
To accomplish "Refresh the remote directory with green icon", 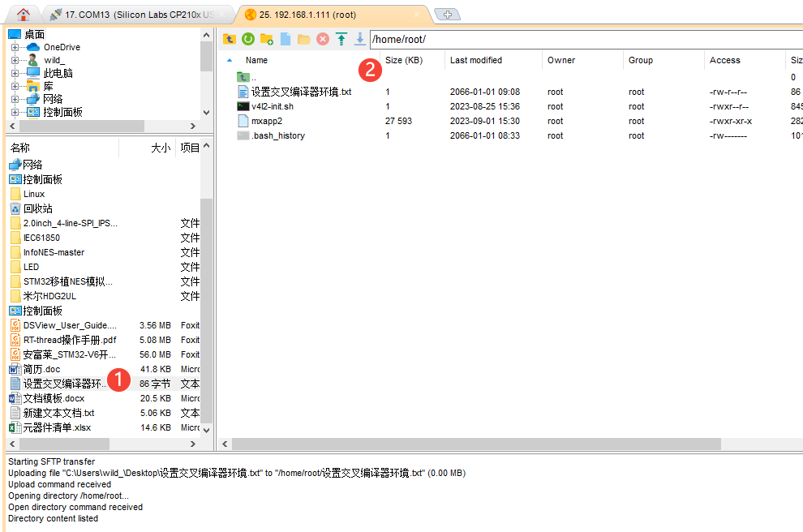I will 248,39.
